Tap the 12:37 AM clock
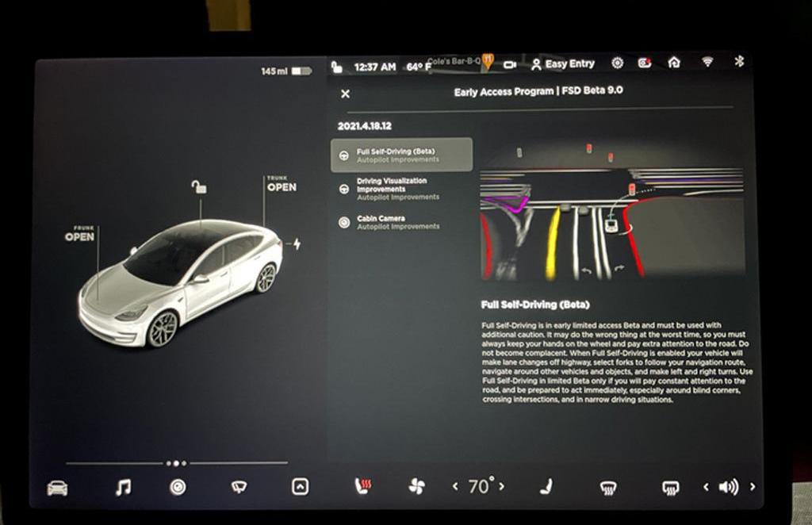Screen dimensions: 812x525 pos(375,67)
